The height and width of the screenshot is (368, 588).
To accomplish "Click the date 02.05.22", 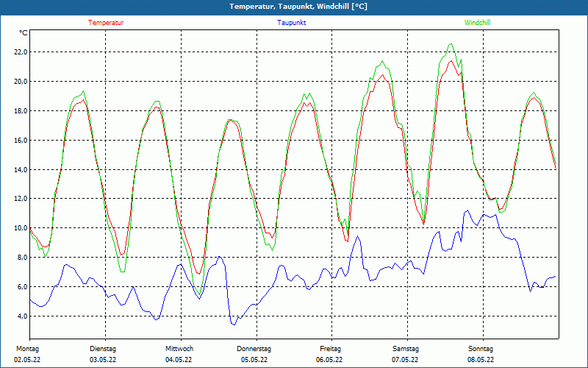I will click(27, 360).
